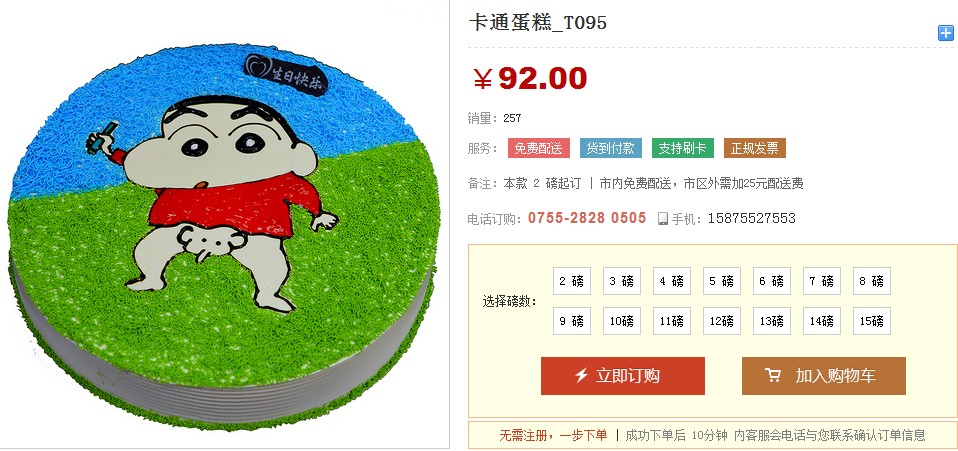Screen dimensions: 958x451
Task: Click the blue 货到付款 service tag
Action: pos(610,148)
